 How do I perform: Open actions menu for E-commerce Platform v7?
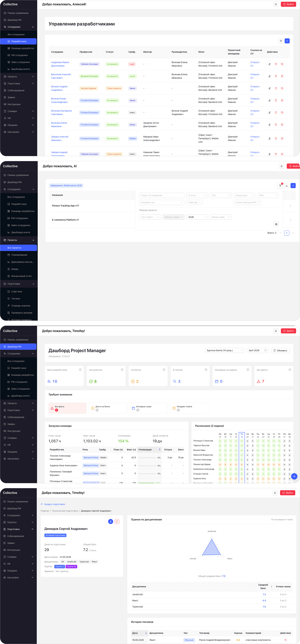pos(291,220)
